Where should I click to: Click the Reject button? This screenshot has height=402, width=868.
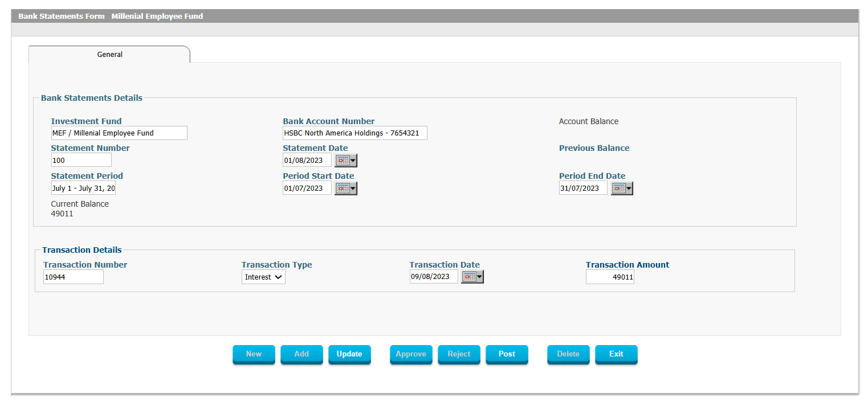coord(459,354)
